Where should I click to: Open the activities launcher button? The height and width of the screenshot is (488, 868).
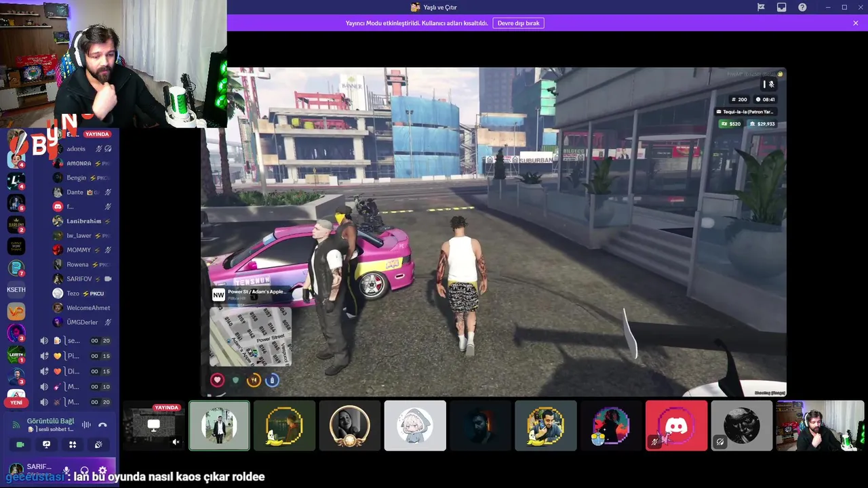click(73, 445)
